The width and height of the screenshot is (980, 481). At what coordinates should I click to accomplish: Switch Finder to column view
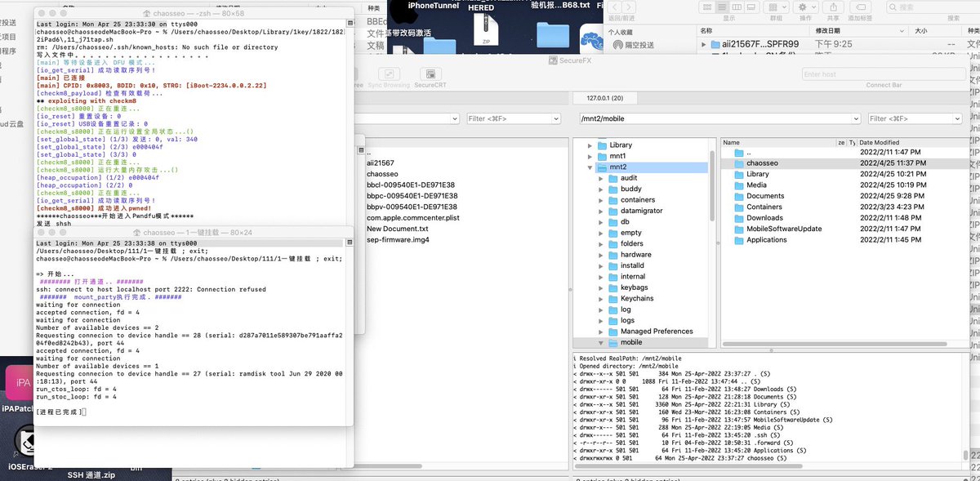tap(736, 7)
